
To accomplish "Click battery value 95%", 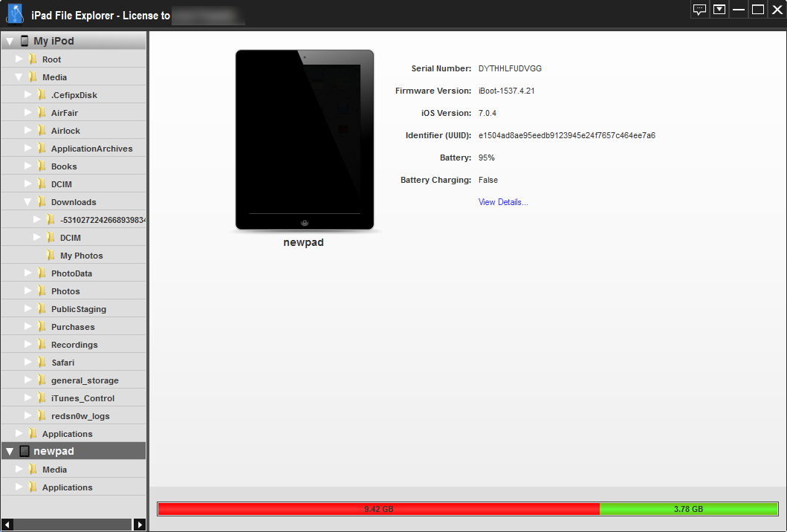I will [486, 158].
